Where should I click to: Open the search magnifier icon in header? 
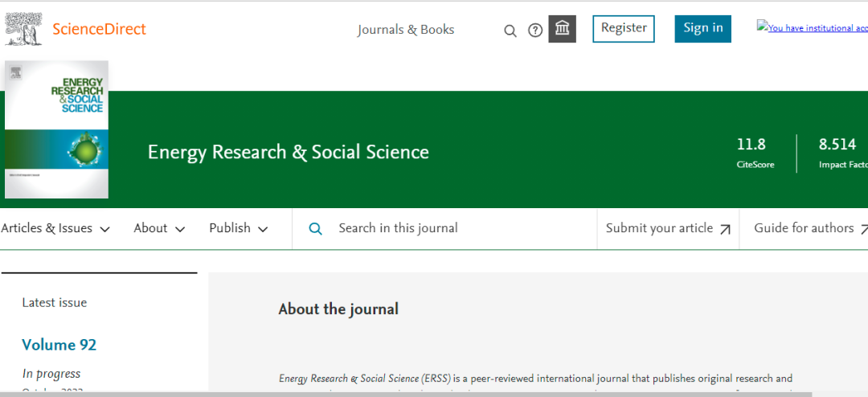pyautogui.click(x=510, y=31)
